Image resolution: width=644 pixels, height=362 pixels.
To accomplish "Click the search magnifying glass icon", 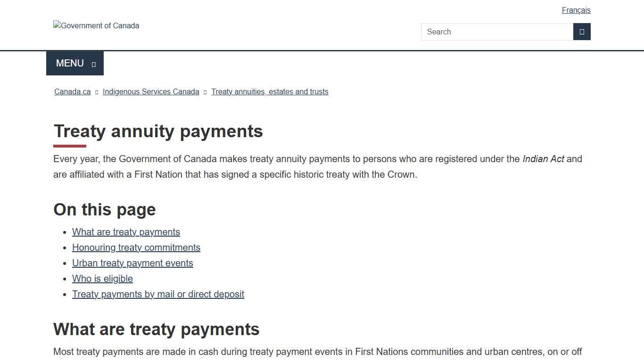I will [582, 32].
